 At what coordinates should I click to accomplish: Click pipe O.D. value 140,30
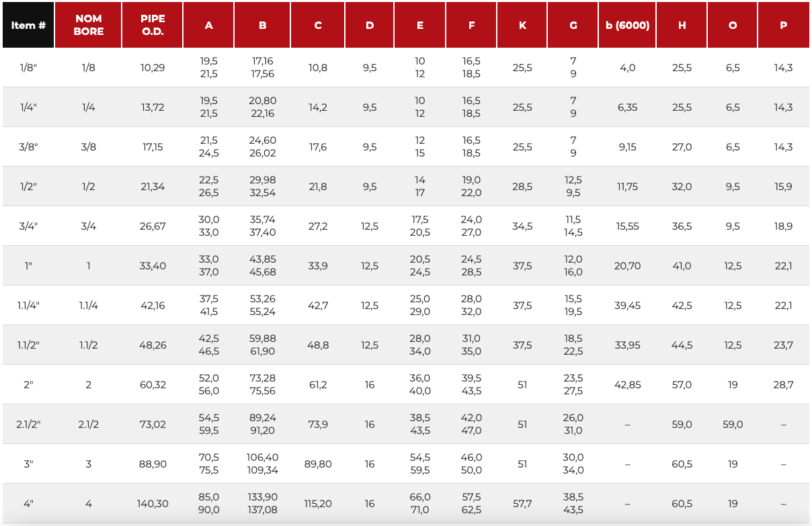pos(153,504)
